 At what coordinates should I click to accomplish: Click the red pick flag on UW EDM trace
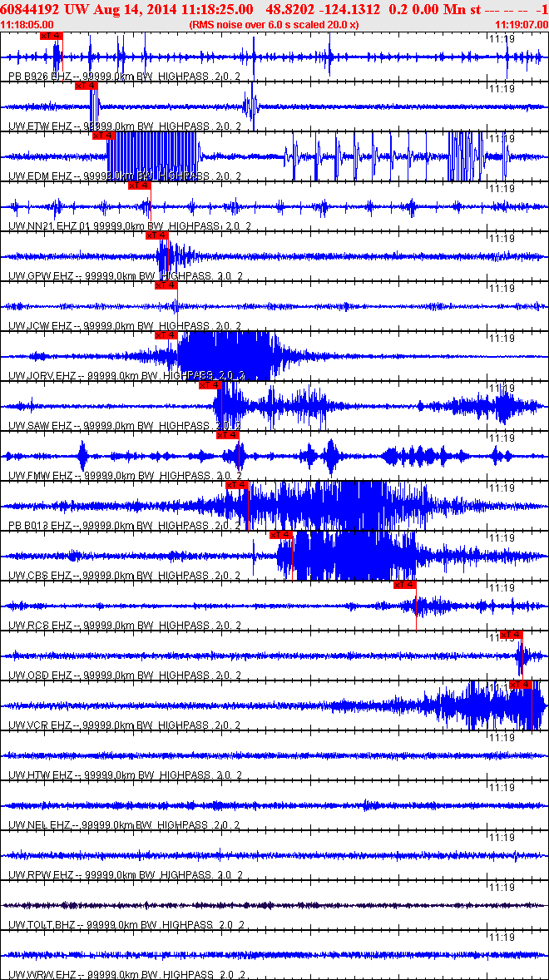101,136
